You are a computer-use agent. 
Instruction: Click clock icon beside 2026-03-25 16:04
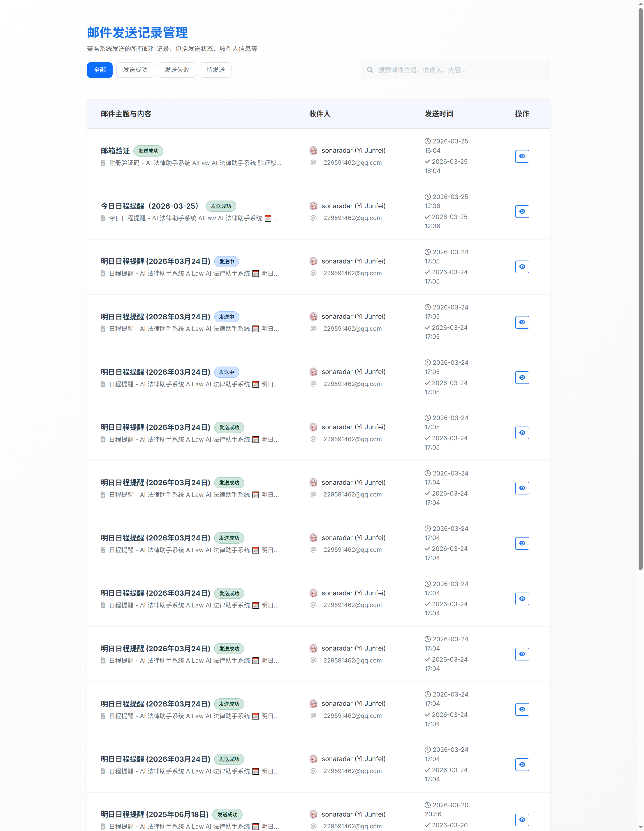428,141
